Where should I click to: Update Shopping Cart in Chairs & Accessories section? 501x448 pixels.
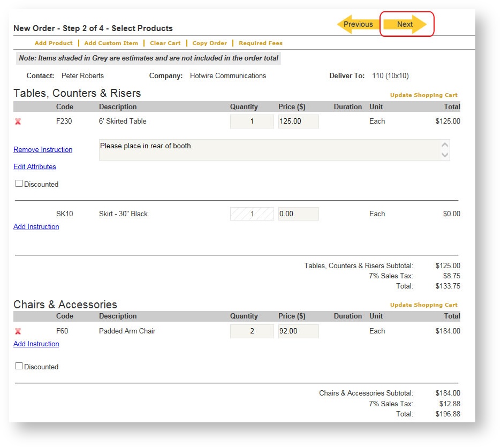click(423, 304)
